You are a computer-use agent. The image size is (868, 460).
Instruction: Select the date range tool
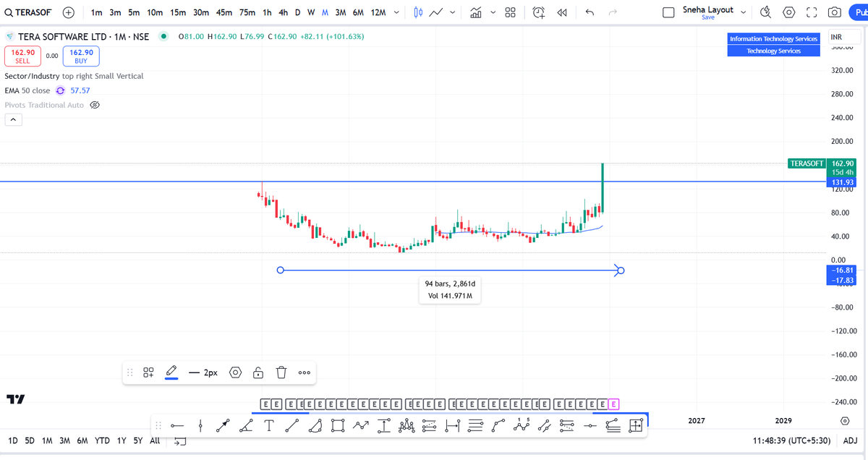[x=453, y=426]
